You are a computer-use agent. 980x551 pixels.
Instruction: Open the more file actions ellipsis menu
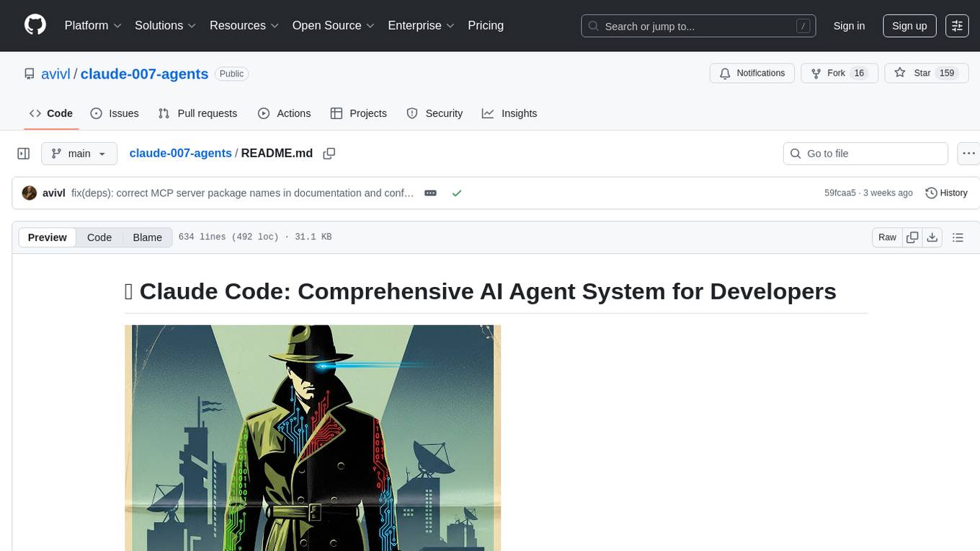[968, 154]
